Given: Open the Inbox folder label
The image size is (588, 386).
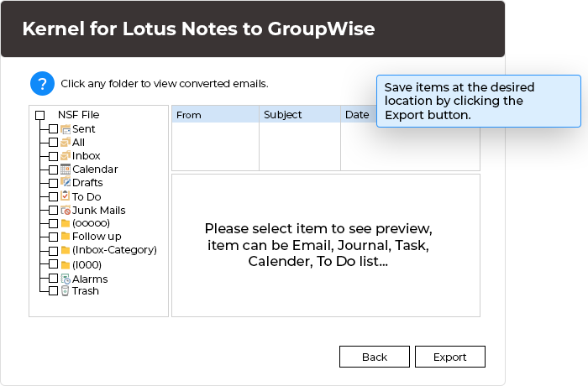Looking at the screenshot, I should pyautogui.click(x=87, y=155).
